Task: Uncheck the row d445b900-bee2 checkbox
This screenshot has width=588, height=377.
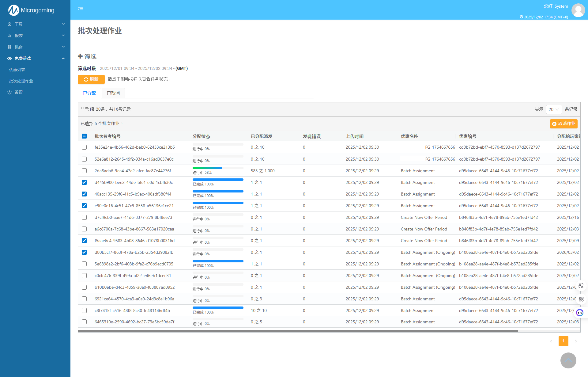Action: click(x=84, y=182)
